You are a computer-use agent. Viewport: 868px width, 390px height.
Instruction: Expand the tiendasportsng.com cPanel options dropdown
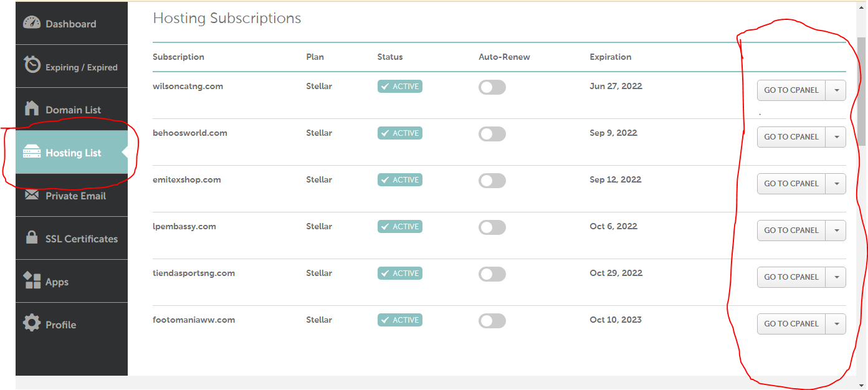click(x=836, y=277)
